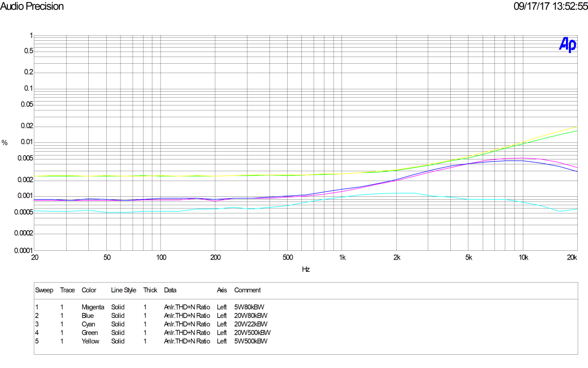Click 'Left' axis cell in the Green row
This screenshot has height=368, width=588.
point(222,333)
